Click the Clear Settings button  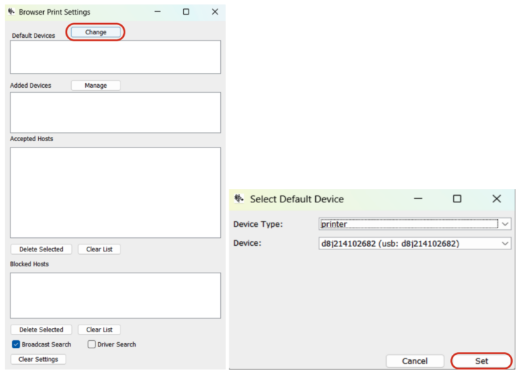[x=38, y=359]
